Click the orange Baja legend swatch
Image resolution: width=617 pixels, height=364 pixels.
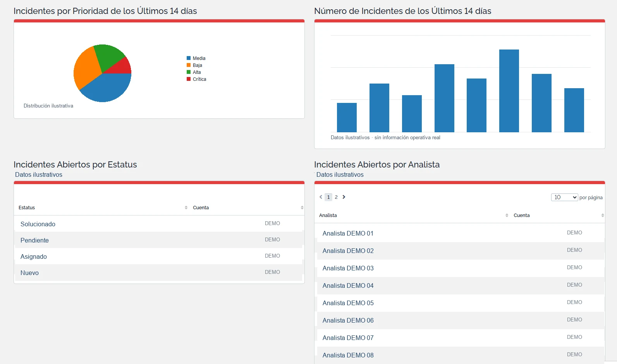tap(189, 65)
